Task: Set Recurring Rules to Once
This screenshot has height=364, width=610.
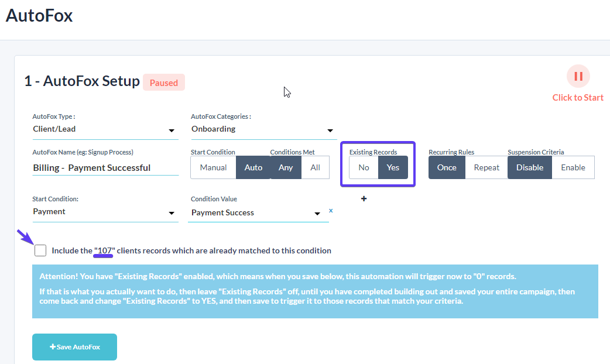Action: tap(447, 167)
